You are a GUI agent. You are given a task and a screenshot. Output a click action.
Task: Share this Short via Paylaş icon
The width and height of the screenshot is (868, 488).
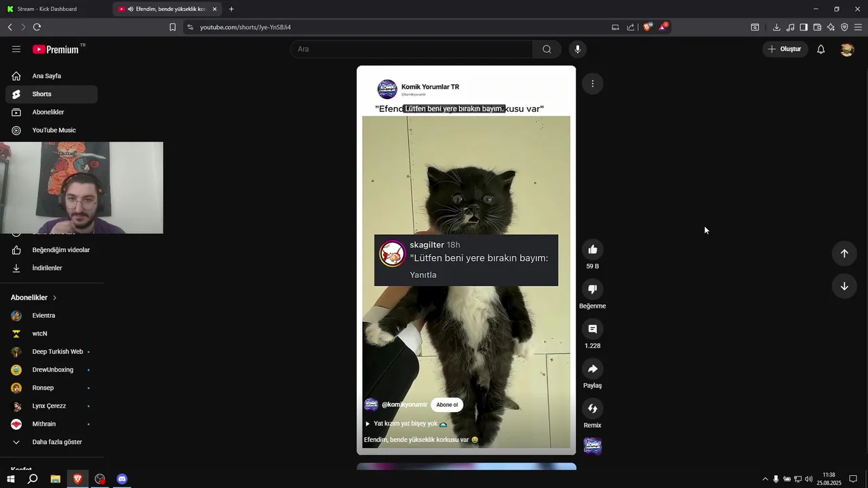pos(593,369)
